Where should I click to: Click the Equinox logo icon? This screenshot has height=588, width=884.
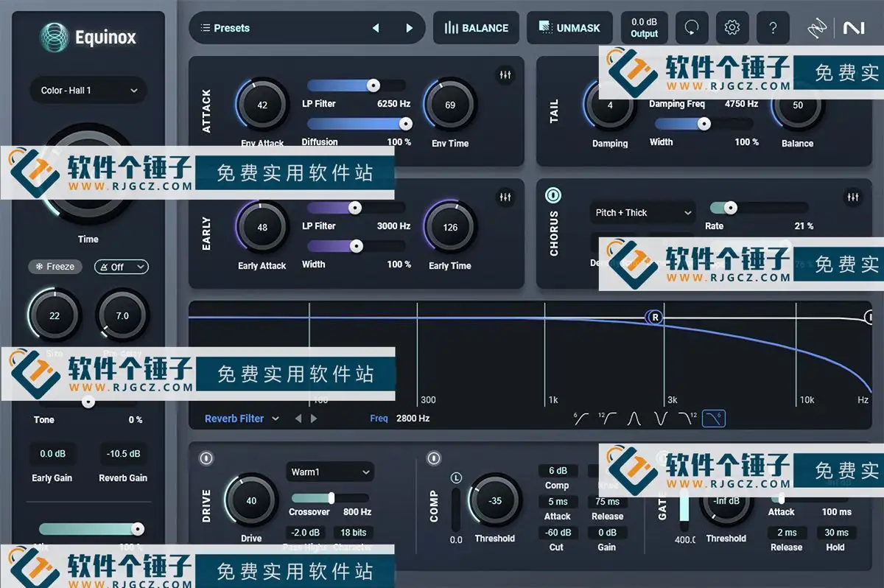(x=54, y=38)
